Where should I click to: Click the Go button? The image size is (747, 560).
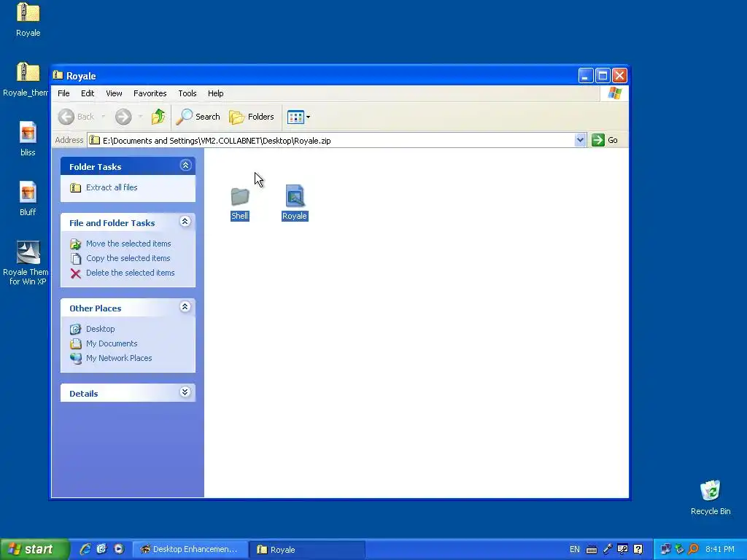[x=605, y=140]
